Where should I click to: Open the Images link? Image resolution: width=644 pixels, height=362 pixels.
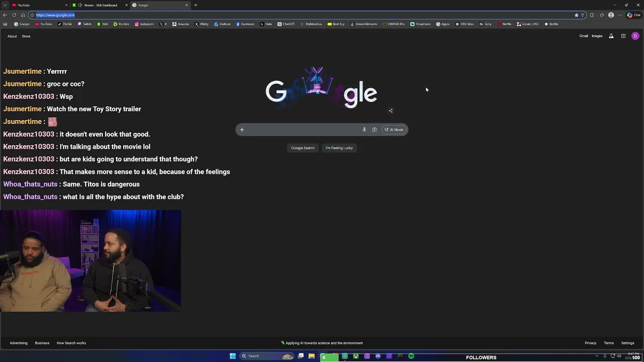coord(597,36)
